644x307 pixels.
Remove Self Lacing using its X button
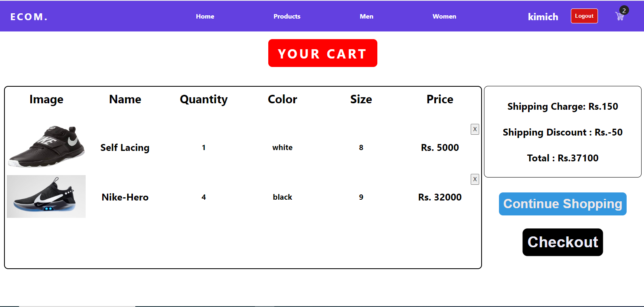point(475,129)
